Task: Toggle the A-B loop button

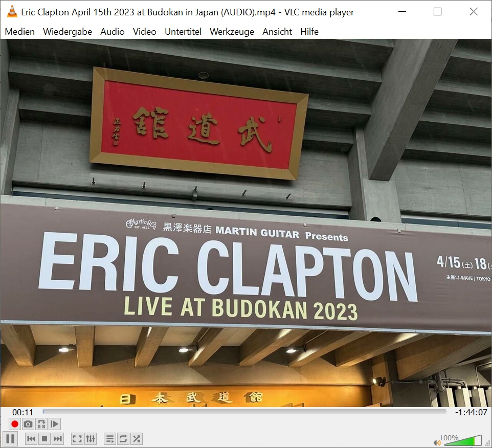Action: click(41, 424)
